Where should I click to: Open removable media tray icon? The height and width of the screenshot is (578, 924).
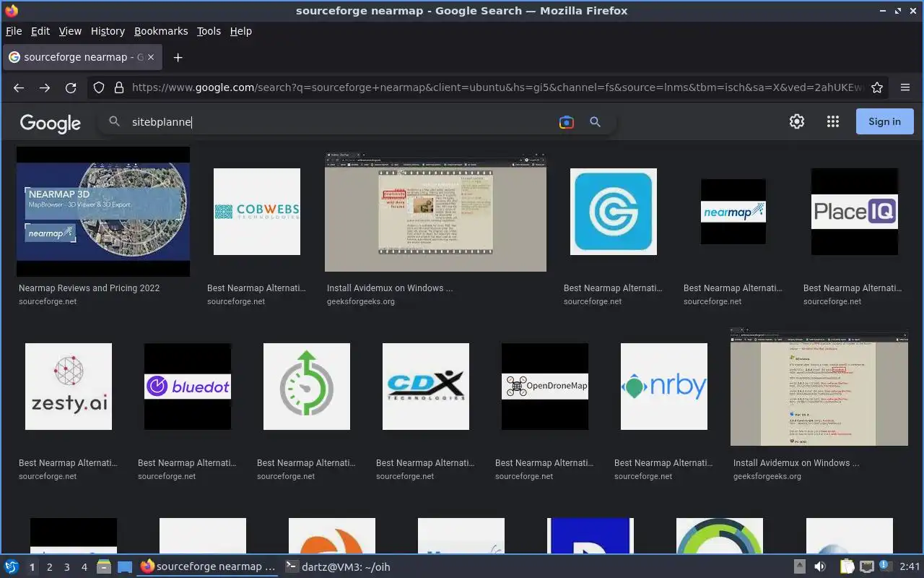(800, 566)
